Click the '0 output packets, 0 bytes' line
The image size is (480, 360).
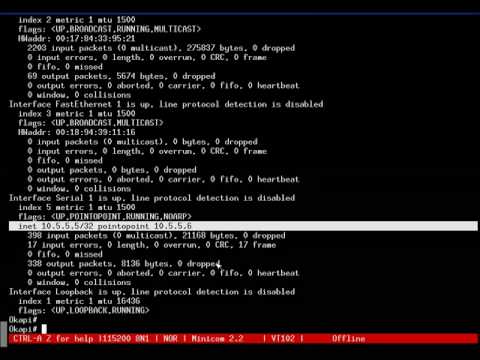(112, 170)
